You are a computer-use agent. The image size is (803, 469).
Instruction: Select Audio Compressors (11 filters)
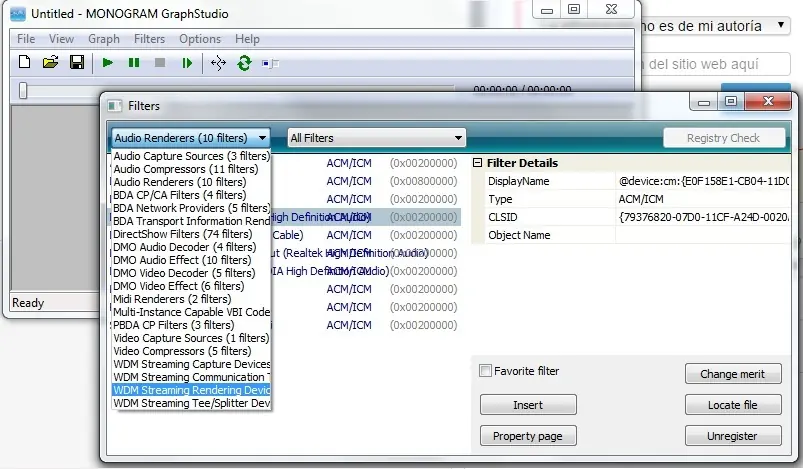[191, 169]
